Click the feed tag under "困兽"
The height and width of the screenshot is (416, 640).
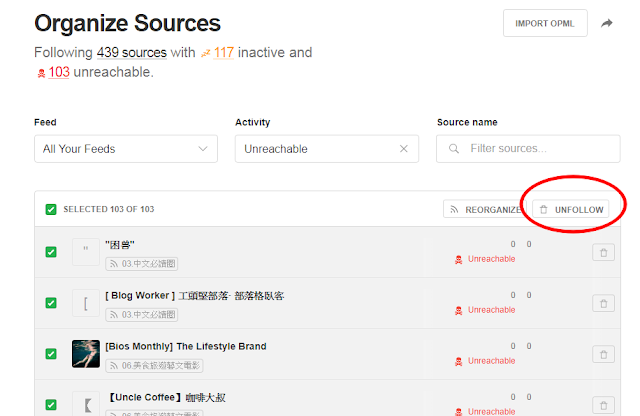tap(142, 264)
